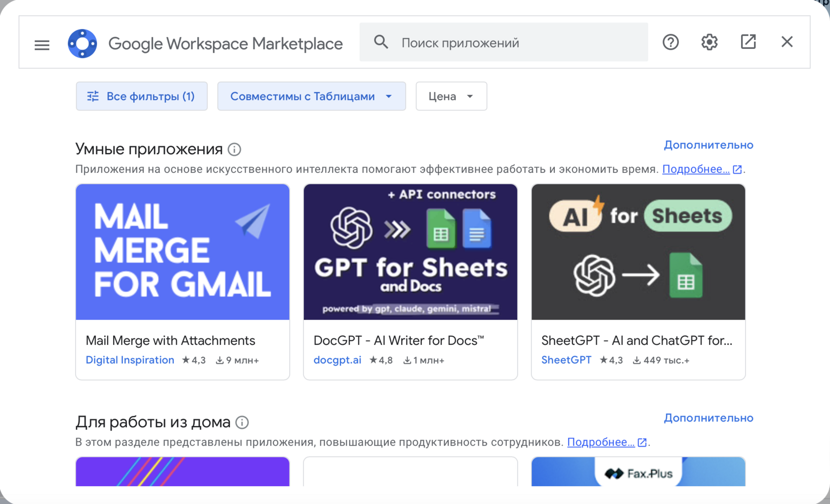Open the settings gear icon

point(709,42)
